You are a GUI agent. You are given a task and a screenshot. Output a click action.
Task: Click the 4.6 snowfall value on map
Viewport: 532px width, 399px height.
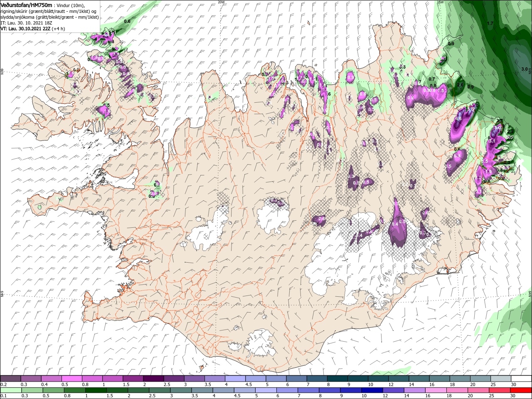point(458,118)
